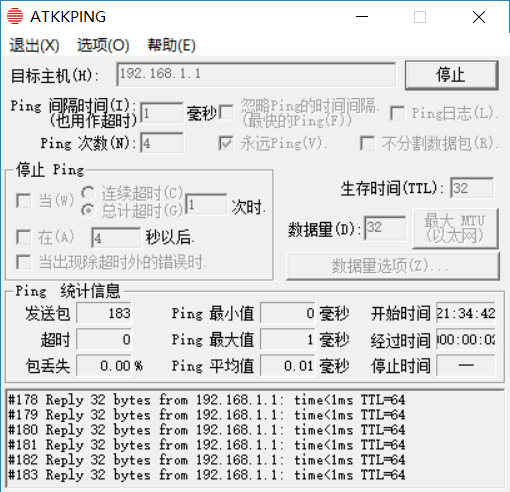Select the 连续超时(C) radio button
The image size is (510, 492).
(88, 193)
